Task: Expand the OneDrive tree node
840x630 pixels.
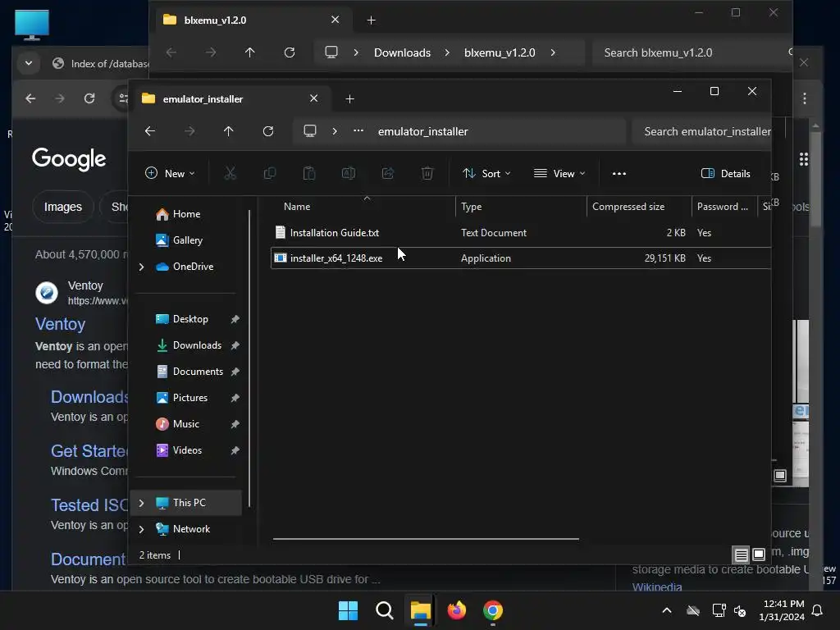Action: coord(141,267)
